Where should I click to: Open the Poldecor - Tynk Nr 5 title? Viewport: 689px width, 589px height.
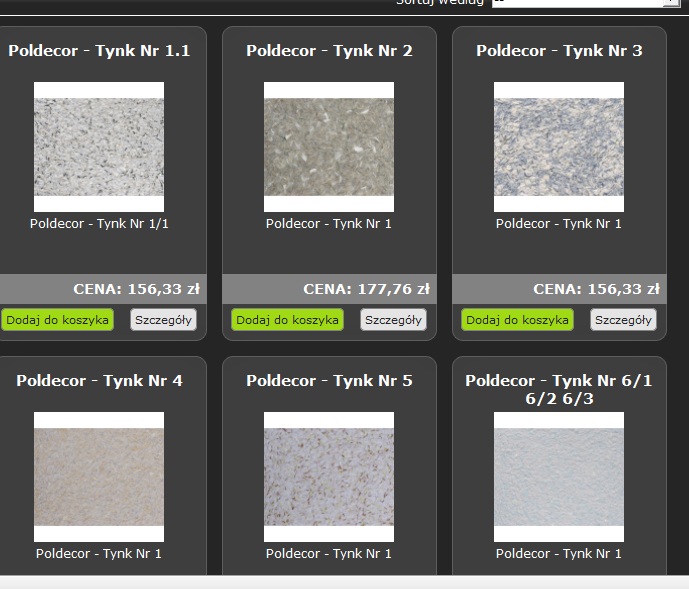pyautogui.click(x=330, y=381)
